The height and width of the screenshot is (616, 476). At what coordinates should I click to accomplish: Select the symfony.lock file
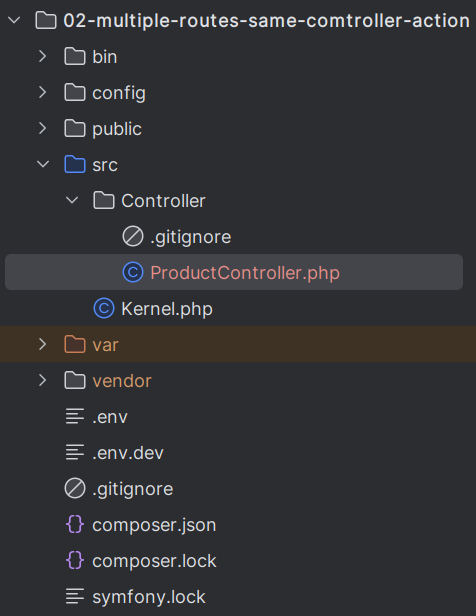pos(149,597)
